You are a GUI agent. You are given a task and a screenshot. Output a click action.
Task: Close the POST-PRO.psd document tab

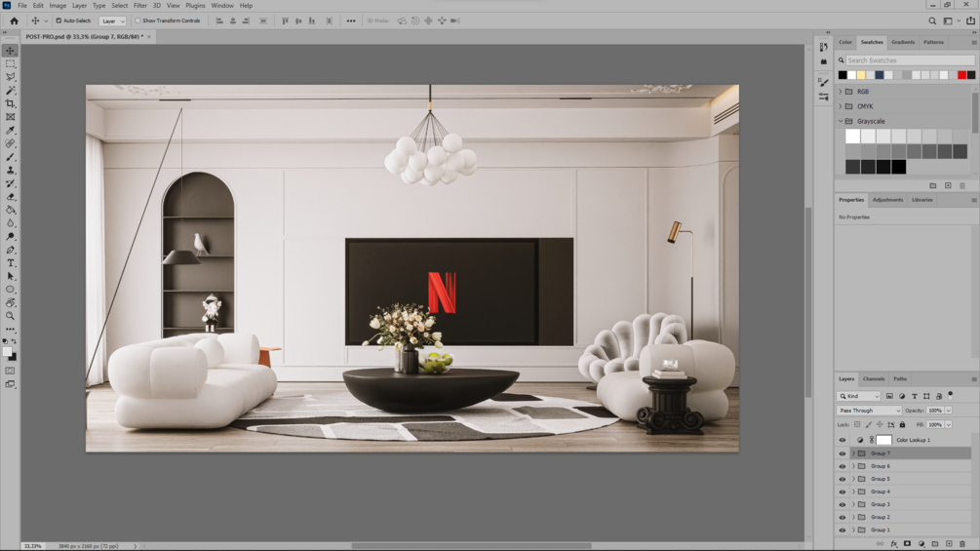coord(149,37)
